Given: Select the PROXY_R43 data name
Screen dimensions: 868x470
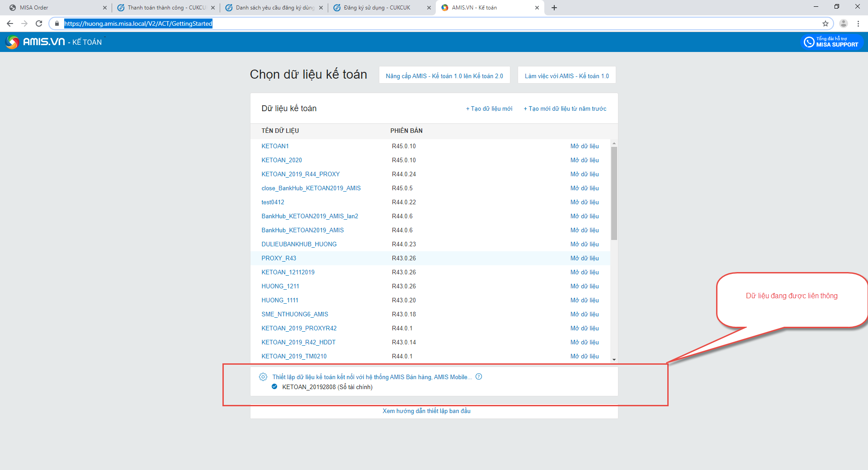Looking at the screenshot, I should (x=278, y=258).
